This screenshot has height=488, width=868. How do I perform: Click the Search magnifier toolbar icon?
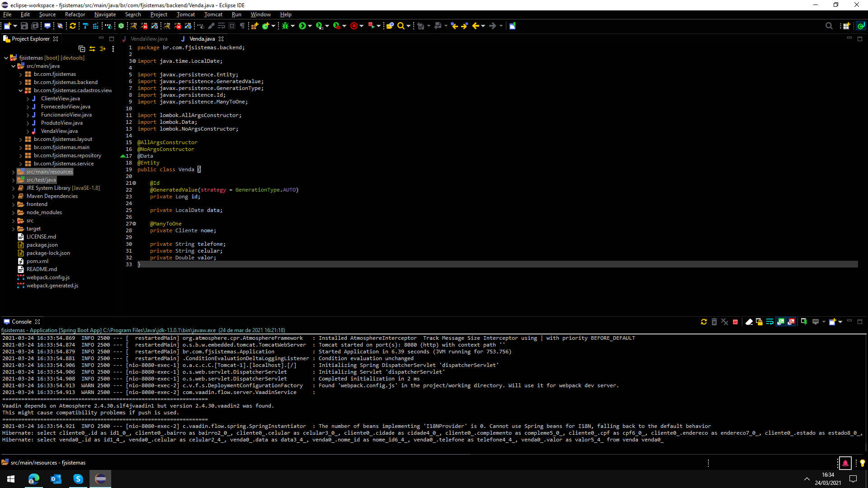[x=401, y=26]
